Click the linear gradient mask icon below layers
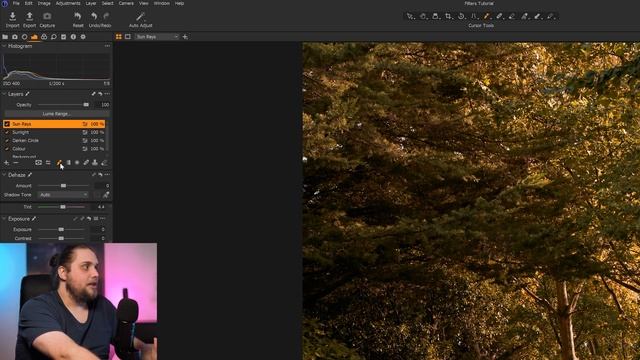 click(x=68, y=163)
